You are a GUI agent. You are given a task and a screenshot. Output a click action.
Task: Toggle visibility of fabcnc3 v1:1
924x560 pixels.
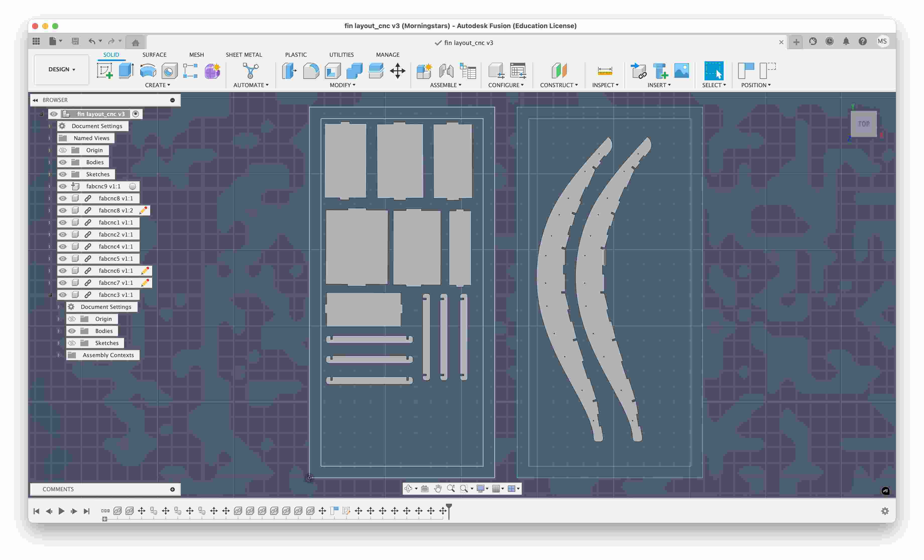point(63,295)
